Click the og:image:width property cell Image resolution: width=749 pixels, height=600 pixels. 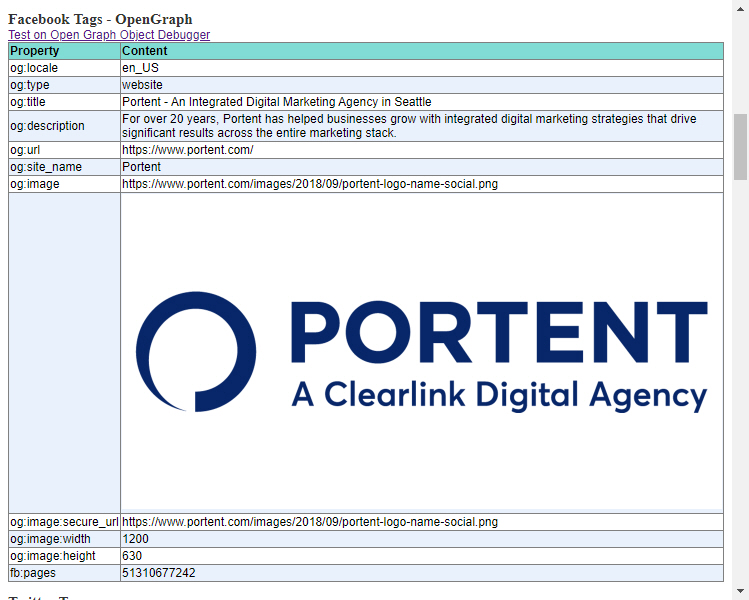pos(64,539)
